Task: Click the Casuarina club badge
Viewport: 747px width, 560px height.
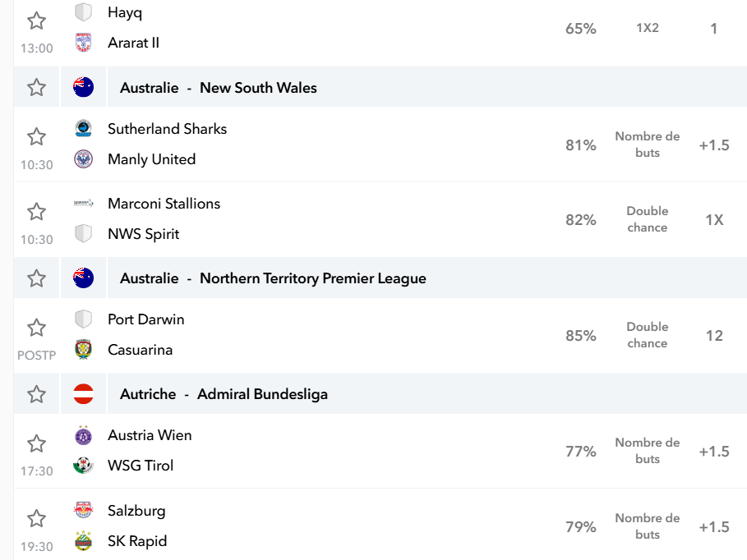Action: [x=83, y=350]
